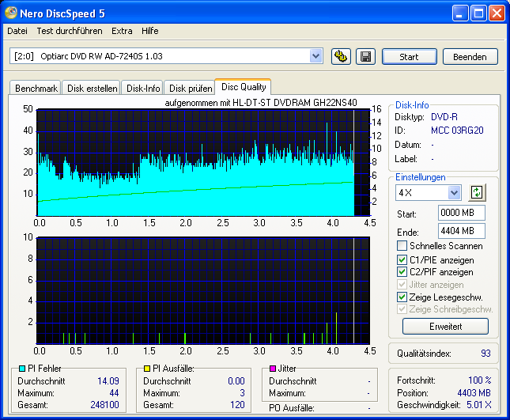510x420 pixels.
Task: Click the floppy disk save icon
Action: 365,57
